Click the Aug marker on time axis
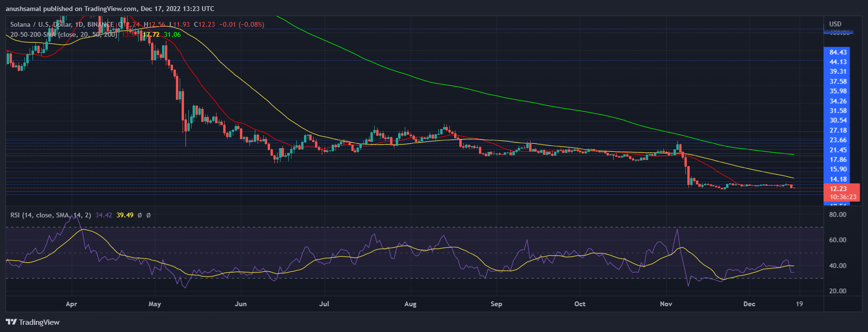This screenshot has height=332, width=868. 410,304
